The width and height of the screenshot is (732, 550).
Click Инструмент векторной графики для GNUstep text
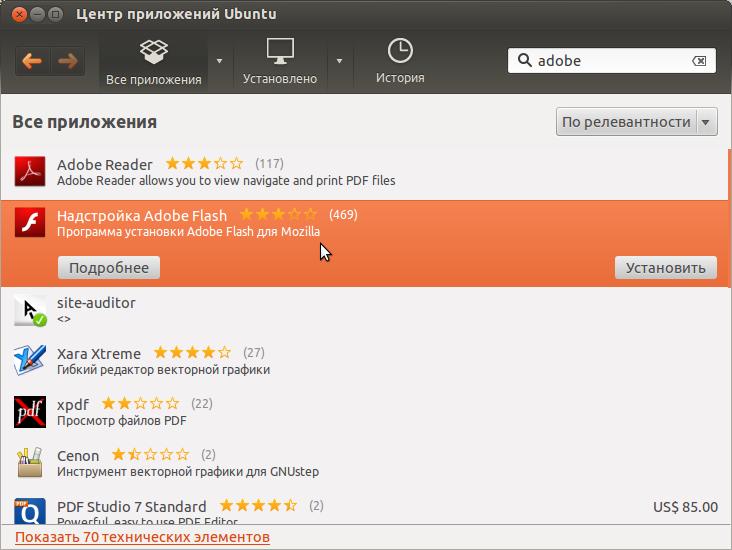tap(188, 471)
